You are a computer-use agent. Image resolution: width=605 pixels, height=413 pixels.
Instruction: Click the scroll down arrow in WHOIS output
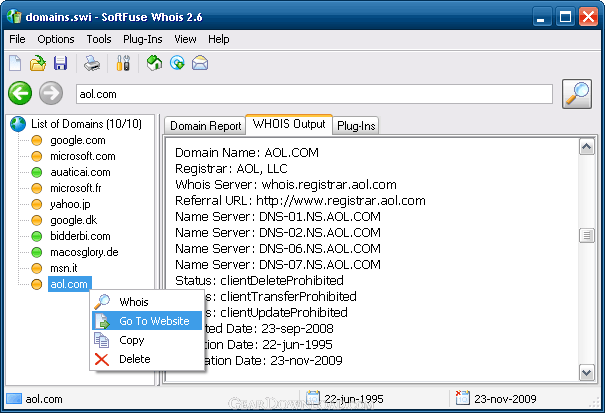[586, 372]
